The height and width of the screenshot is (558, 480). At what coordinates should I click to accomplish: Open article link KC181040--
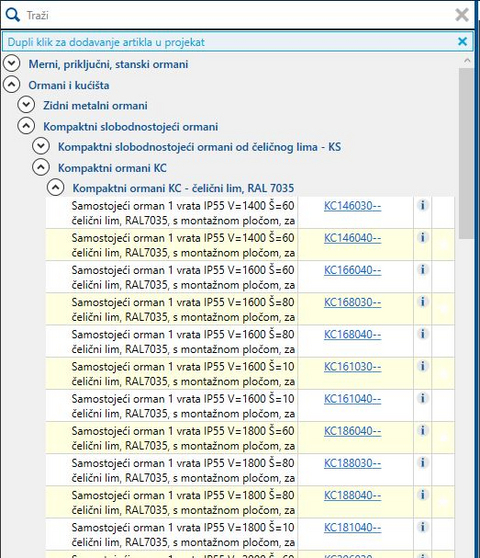[352, 527]
